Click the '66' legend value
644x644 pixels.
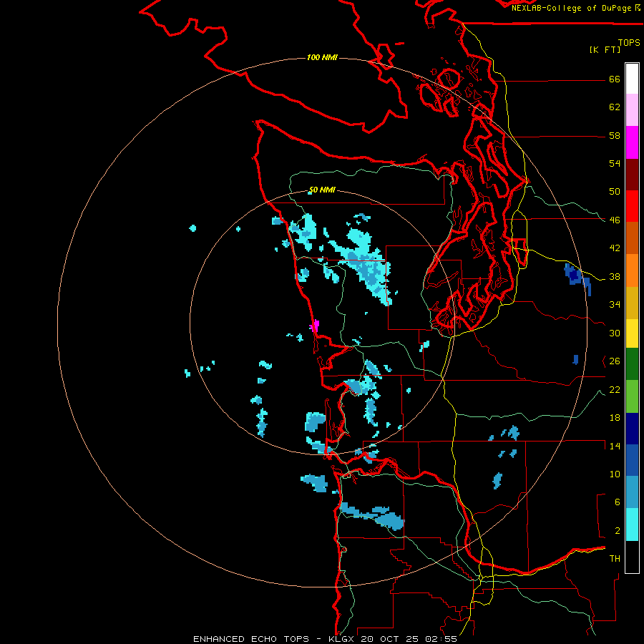tap(615, 79)
